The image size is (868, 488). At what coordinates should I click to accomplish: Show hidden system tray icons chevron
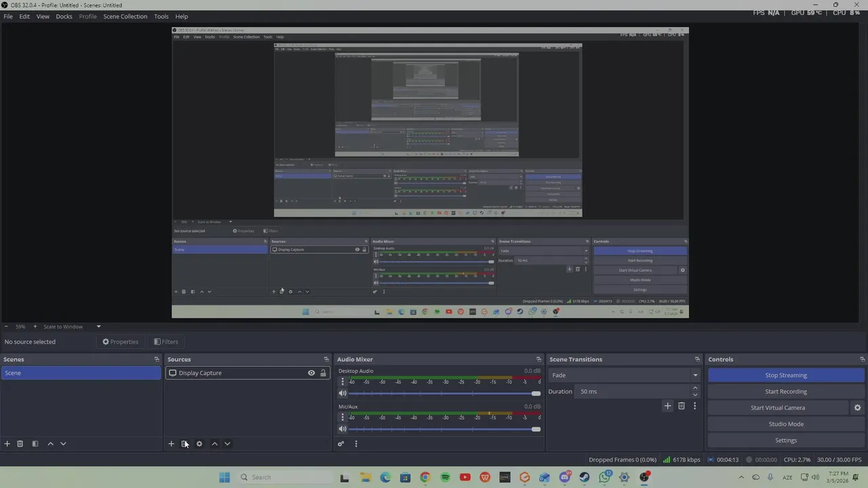pyautogui.click(x=741, y=477)
